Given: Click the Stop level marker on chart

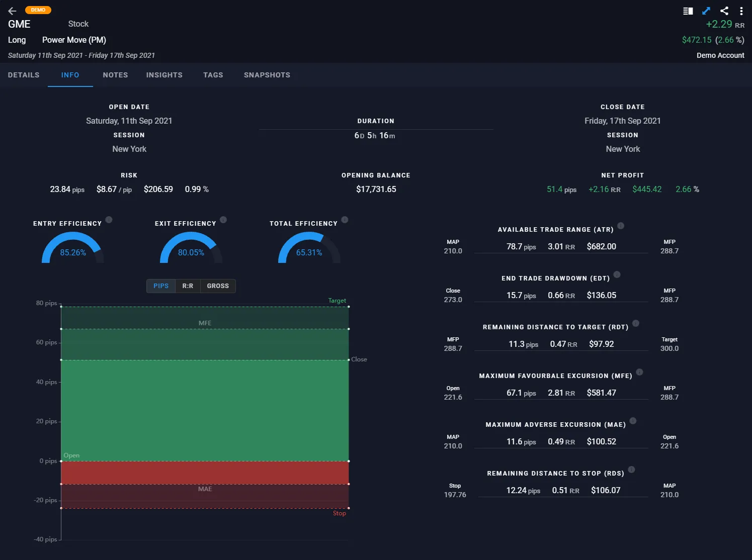Looking at the screenshot, I should click(x=340, y=513).
